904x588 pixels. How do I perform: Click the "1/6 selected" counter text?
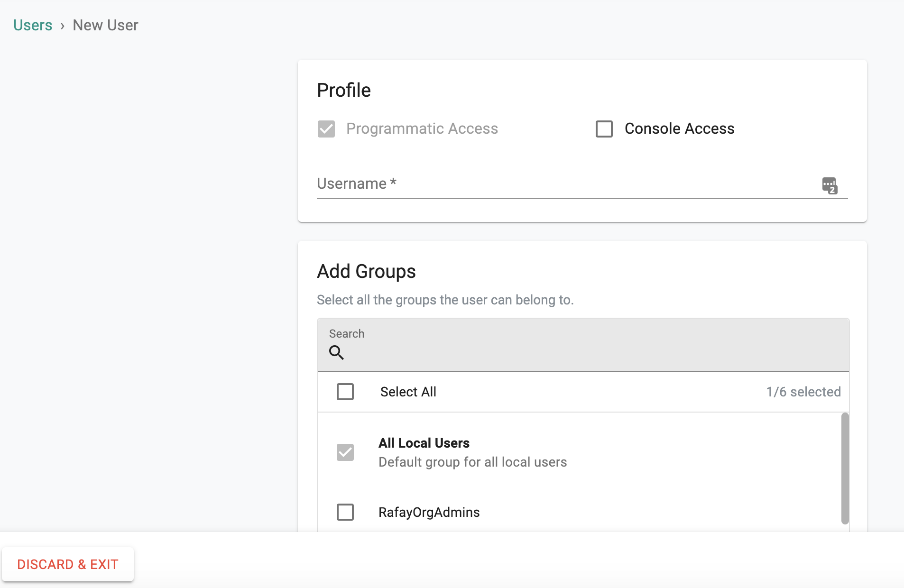[x=803, y=392]
